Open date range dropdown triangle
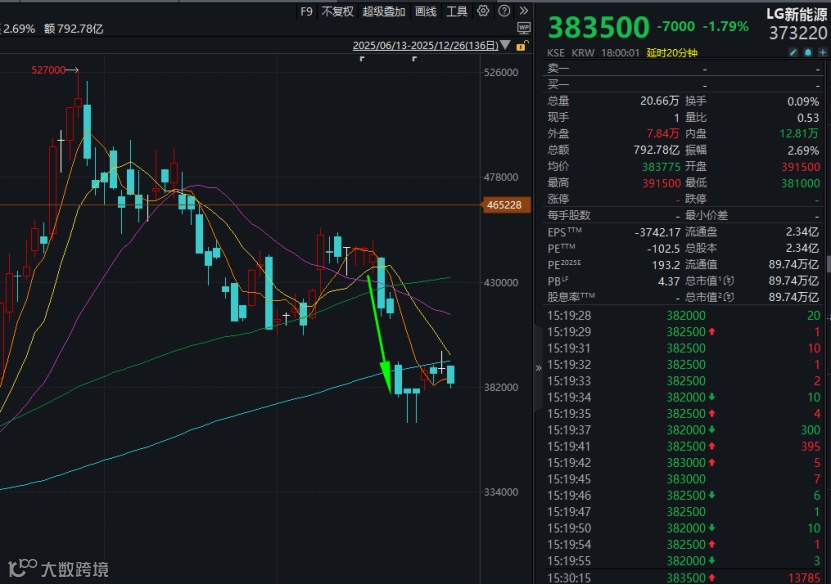 click(x=506, y=45)
